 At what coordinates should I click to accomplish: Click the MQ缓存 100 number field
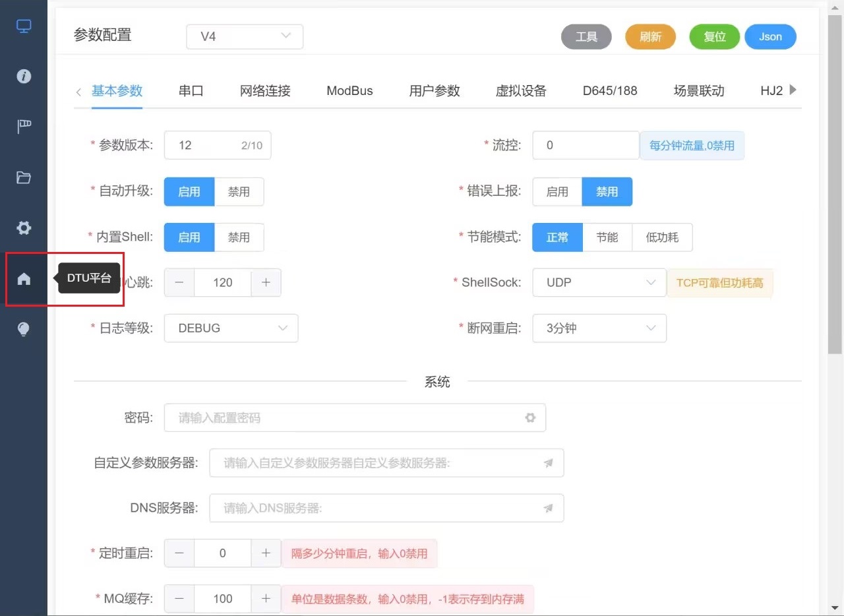[223, 599]
